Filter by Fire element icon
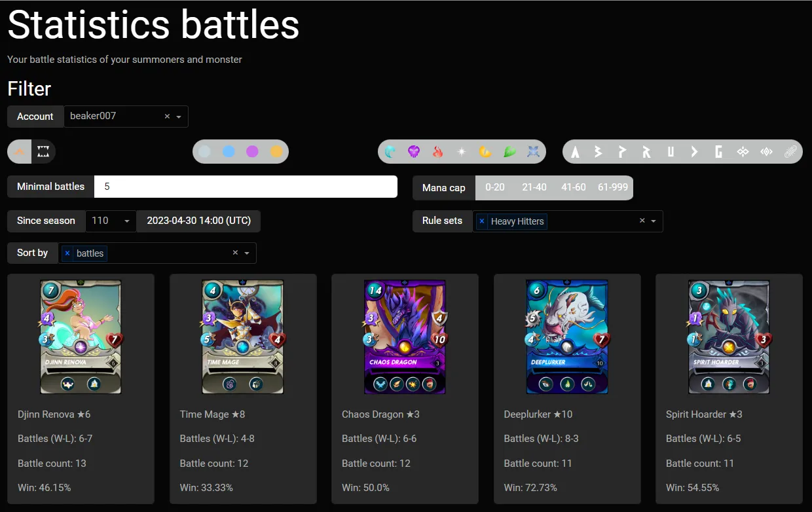 [x=438, y=152]
